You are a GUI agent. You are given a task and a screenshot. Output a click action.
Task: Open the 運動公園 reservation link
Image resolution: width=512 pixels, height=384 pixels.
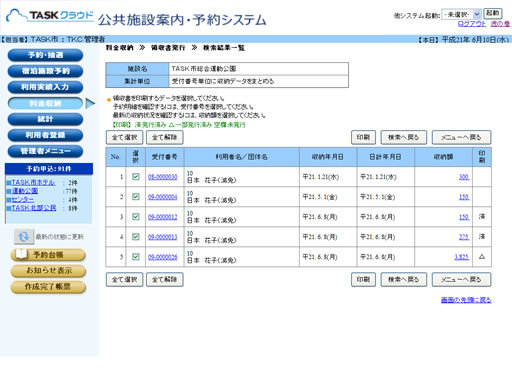pos(25,191)
